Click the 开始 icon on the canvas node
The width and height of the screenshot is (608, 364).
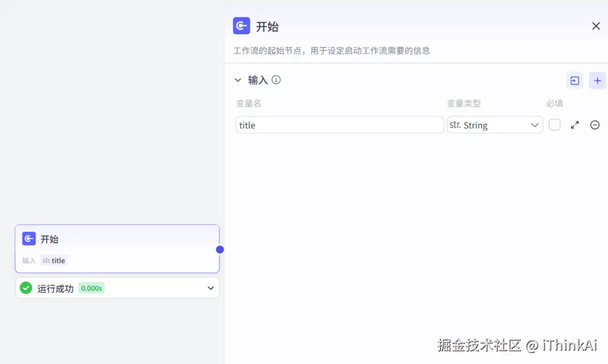pos(29,239)
